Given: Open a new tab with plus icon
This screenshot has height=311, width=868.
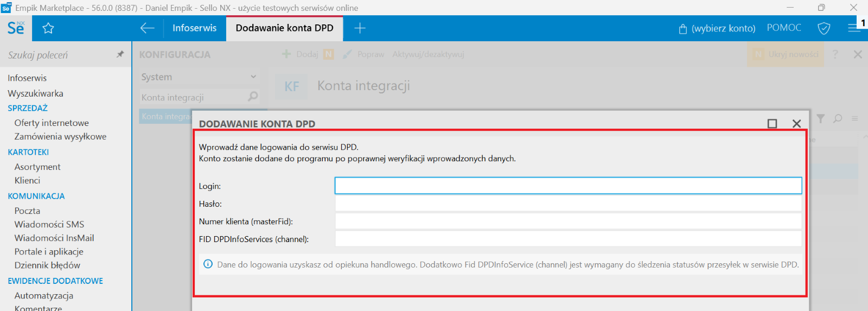Looking at the screenshot, I should pyautogui.click(x=360, y=28).
